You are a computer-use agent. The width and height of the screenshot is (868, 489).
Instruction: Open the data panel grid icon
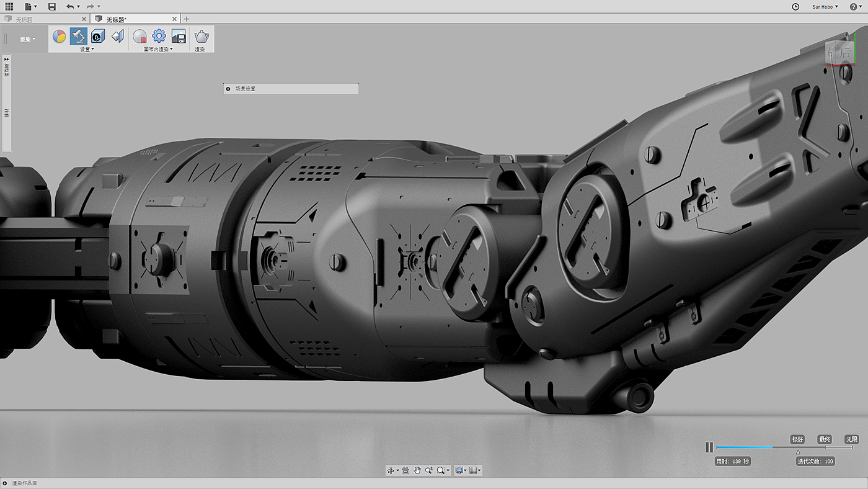9,6
